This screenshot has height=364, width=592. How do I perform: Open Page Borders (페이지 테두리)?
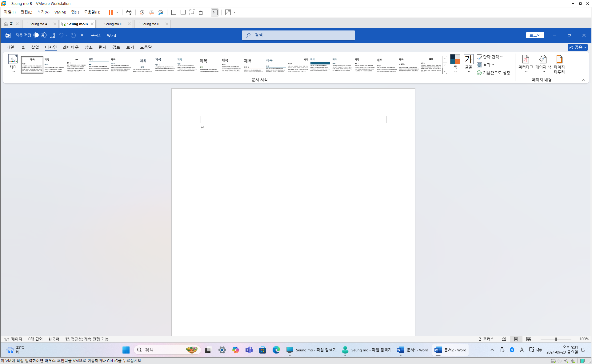tap(559, 64)
